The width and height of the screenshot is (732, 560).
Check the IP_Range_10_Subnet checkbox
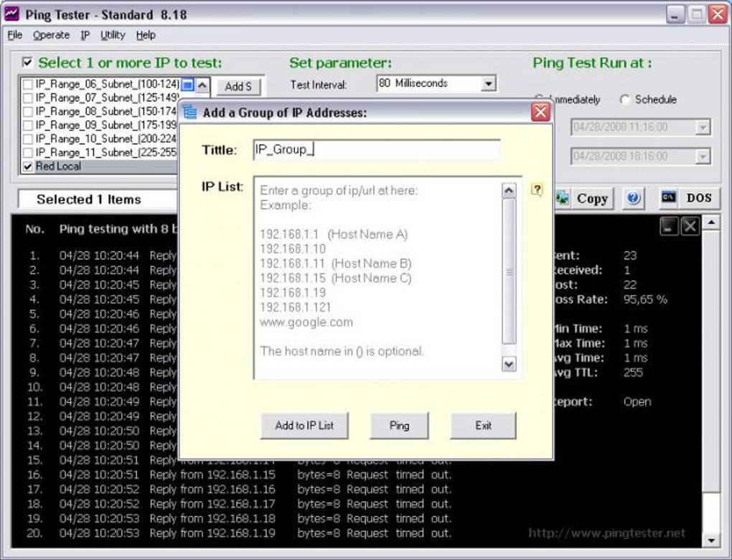pyautogui.click(x=28, y=139)
